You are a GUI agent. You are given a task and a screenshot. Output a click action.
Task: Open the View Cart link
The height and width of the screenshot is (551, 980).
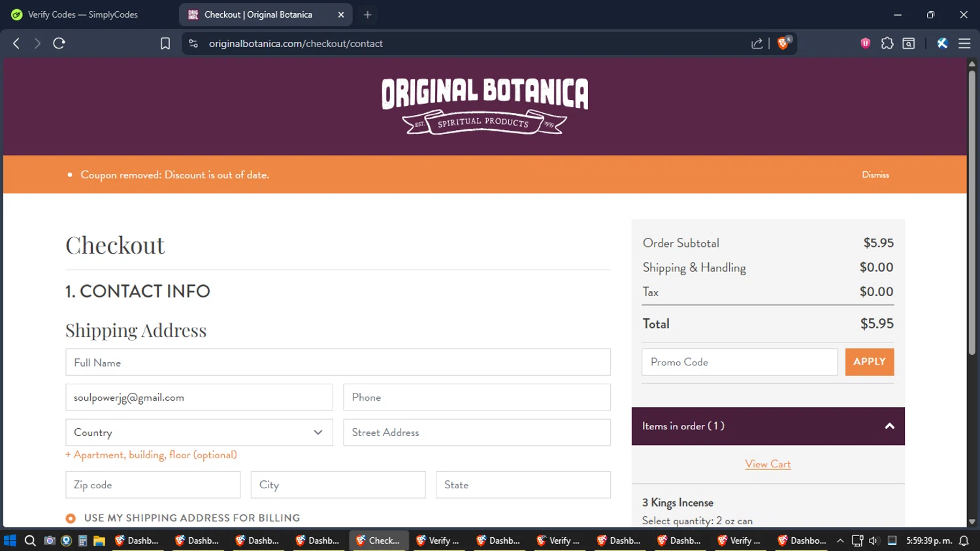(x=768, y=464)
